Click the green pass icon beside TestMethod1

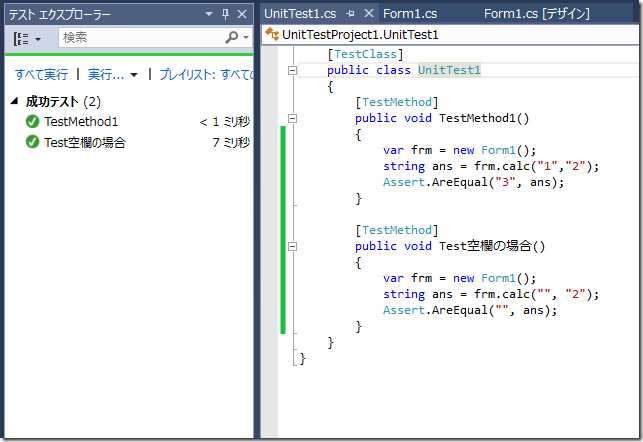pos(33,122)
